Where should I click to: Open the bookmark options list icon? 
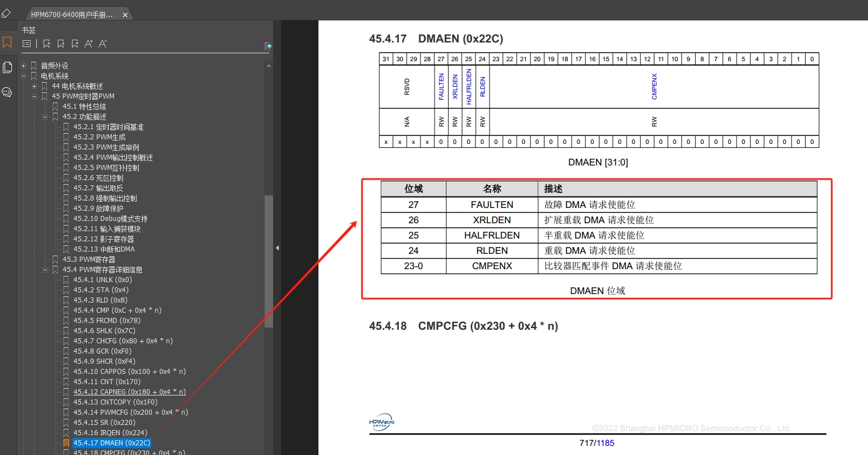coord(26,44)
